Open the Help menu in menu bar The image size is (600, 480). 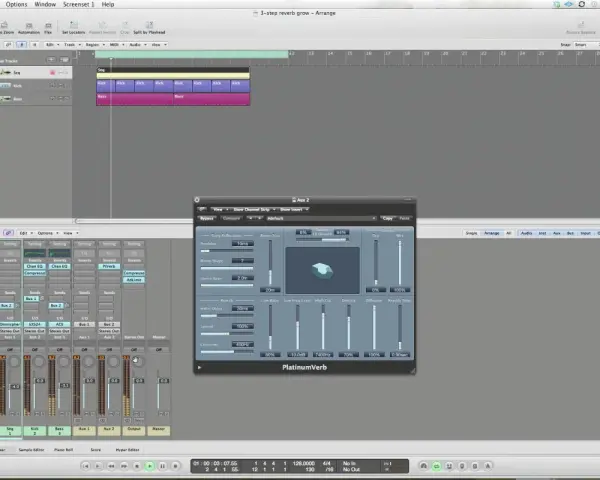(x=108, y=4)
